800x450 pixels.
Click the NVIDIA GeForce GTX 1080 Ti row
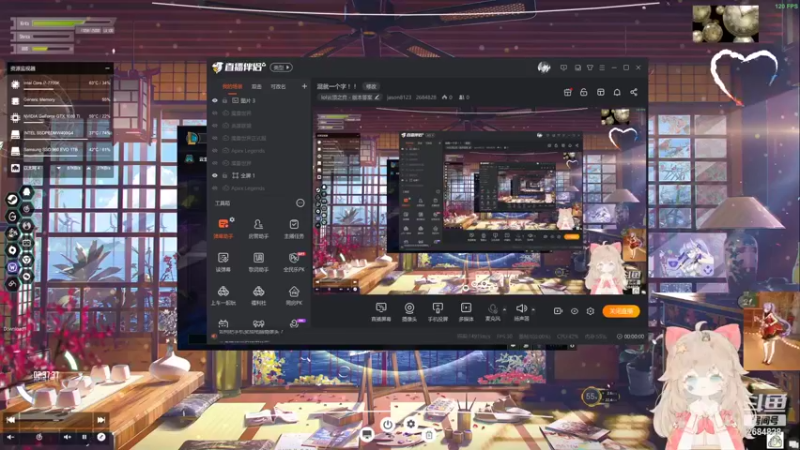[60, 117]
